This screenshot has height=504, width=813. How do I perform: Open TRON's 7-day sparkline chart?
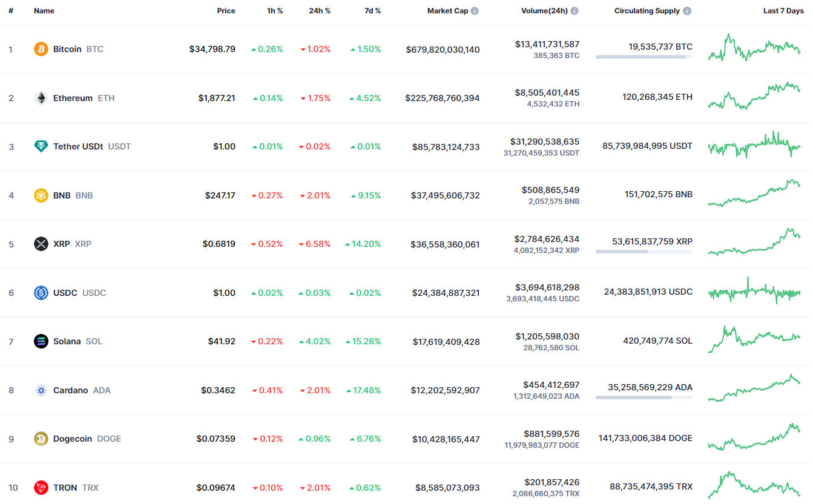click(x=754, y=485)
